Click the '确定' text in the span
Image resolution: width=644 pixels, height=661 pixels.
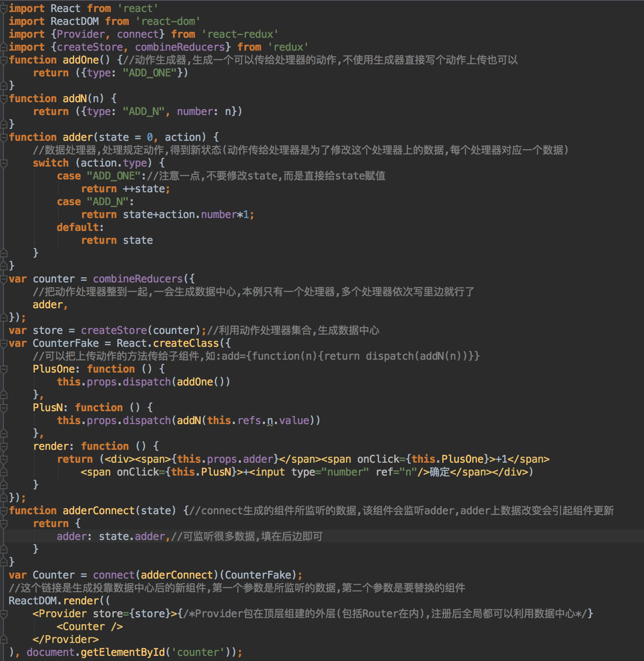click(440, 472)
